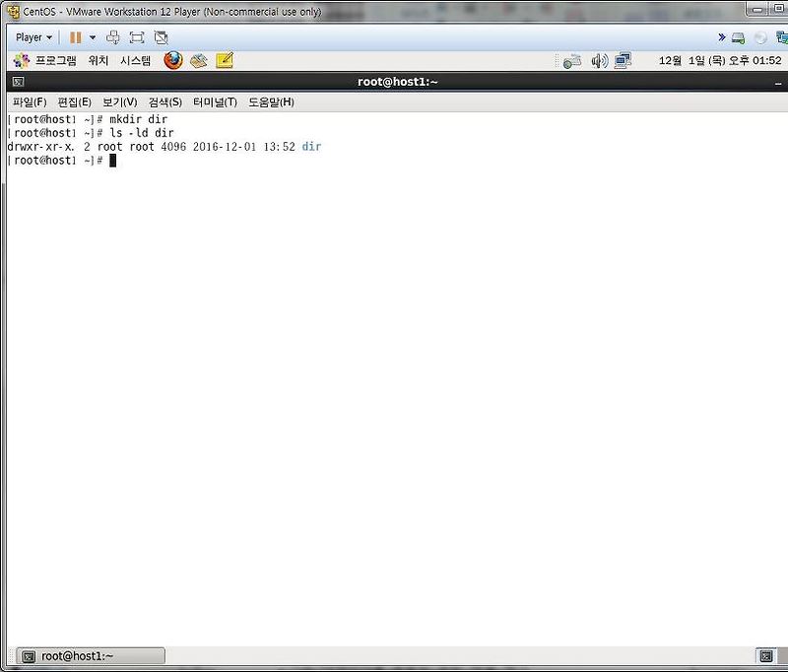
Task: Minimize the root@host1 terminal window
Action: (x=778, y=83)
